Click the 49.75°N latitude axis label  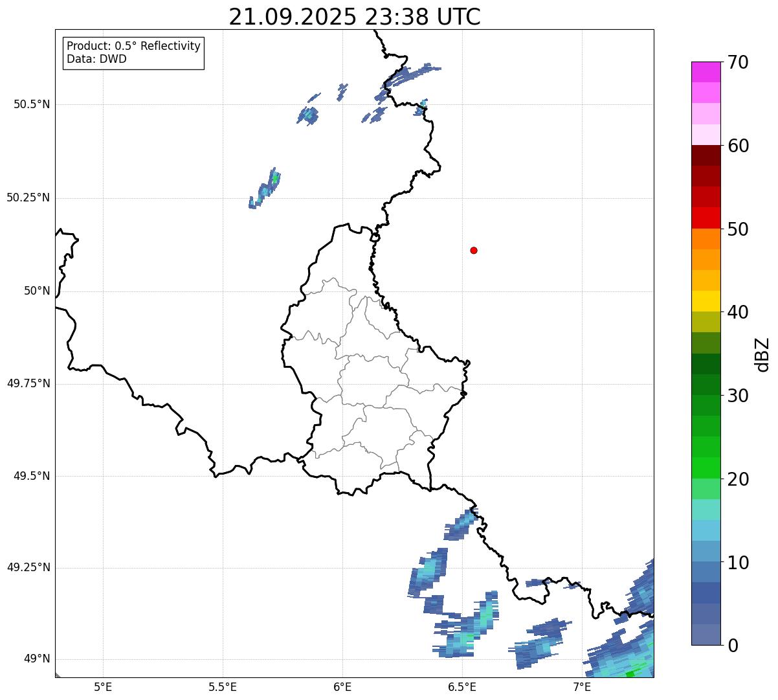click(28, 383)
